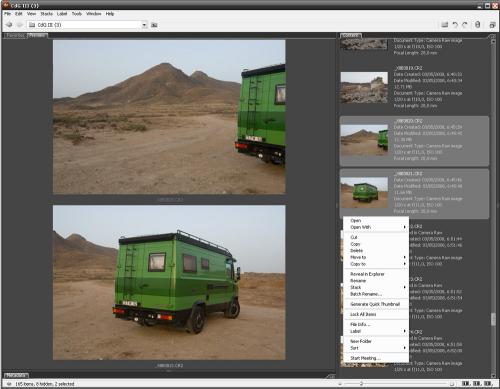
Task: Open the View menu
Action: click(x=31, y=14)
